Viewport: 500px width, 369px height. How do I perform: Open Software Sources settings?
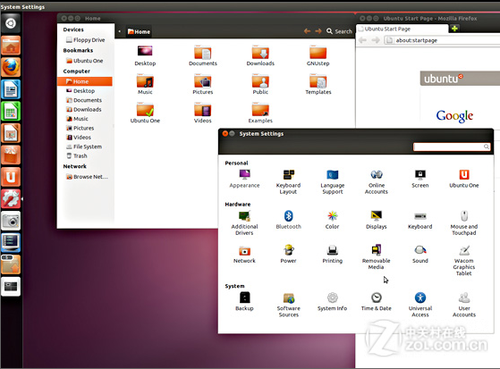tap(288, 305)
